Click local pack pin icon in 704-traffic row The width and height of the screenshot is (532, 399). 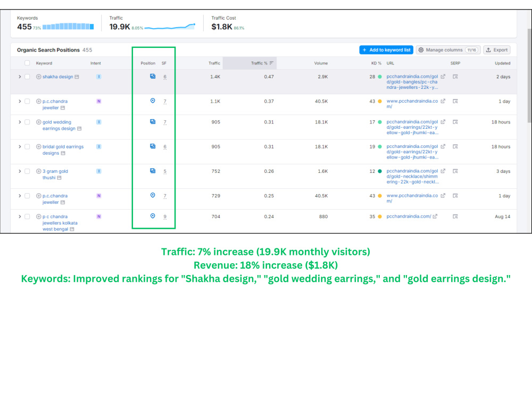153,216
